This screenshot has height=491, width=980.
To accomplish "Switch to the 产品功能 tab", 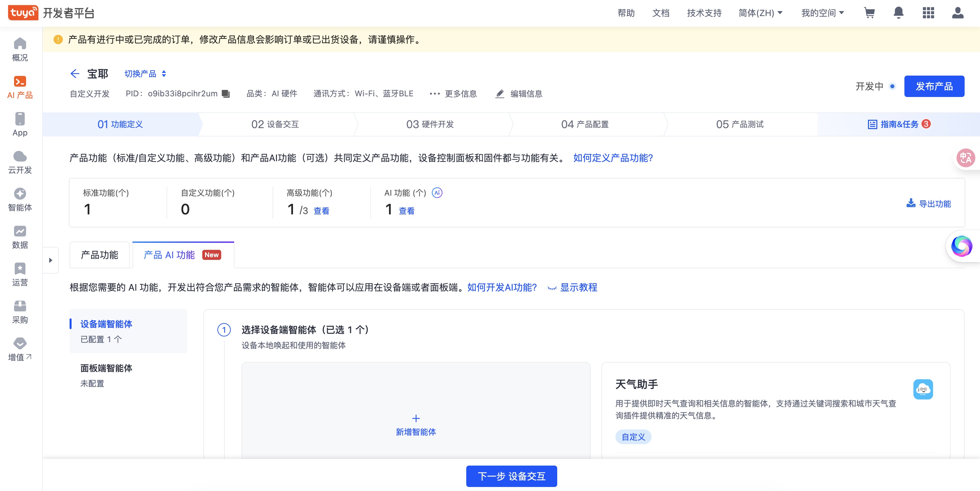I will [100, 255].
